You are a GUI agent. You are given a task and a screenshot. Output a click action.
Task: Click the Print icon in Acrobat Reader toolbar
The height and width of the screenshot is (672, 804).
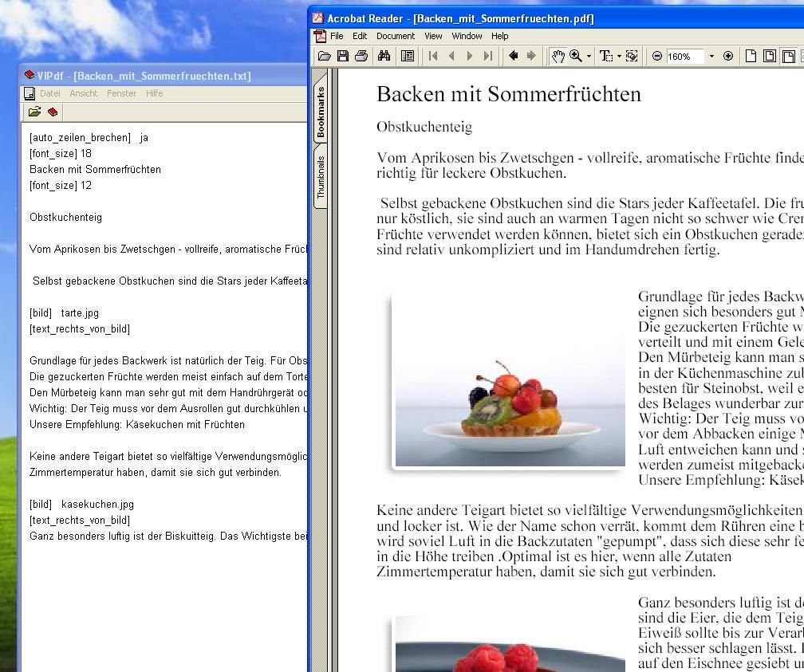(361, 56)
